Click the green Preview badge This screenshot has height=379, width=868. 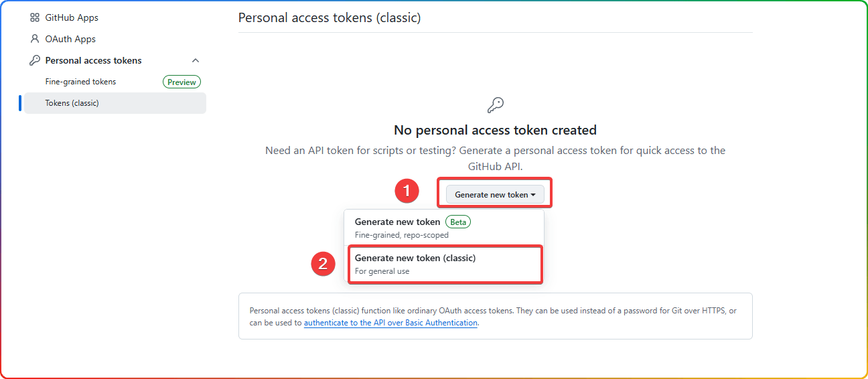point(182,82)
